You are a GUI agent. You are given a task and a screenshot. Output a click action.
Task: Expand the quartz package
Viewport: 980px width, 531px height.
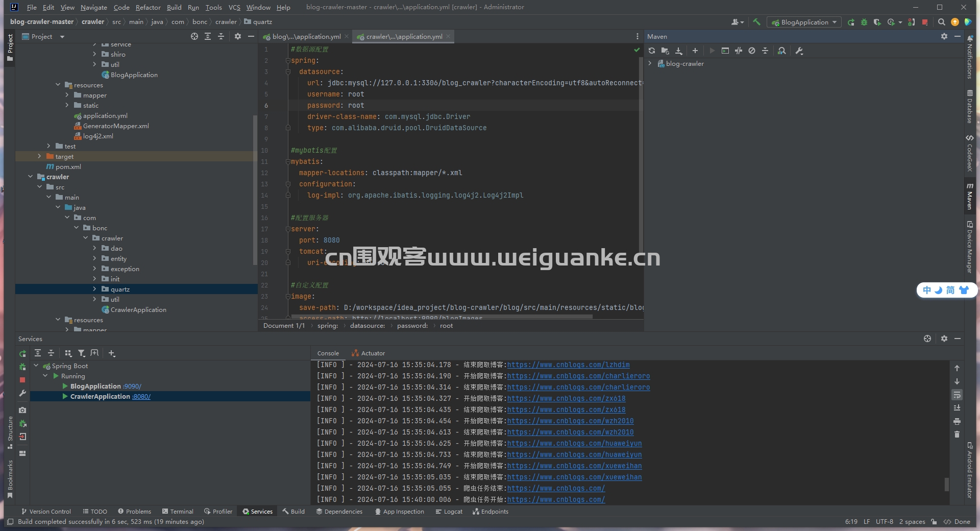point(94,289)
